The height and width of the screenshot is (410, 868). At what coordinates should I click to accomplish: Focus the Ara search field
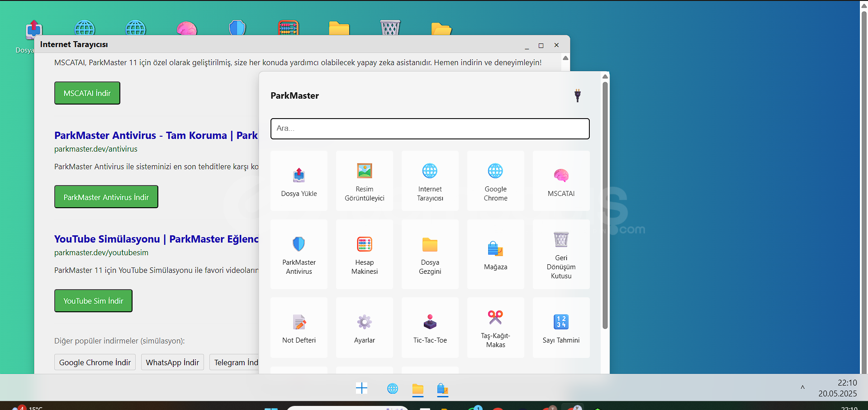coord(430,129)
